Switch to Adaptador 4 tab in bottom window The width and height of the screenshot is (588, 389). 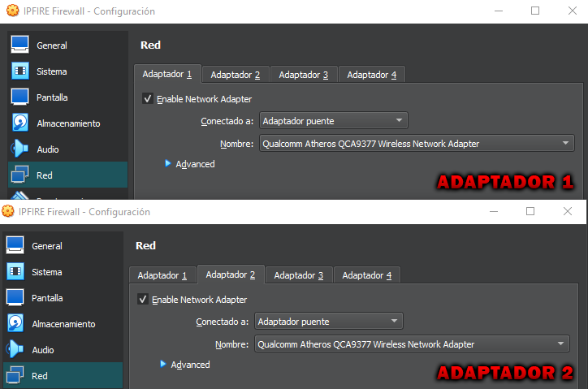click(367, 275)
